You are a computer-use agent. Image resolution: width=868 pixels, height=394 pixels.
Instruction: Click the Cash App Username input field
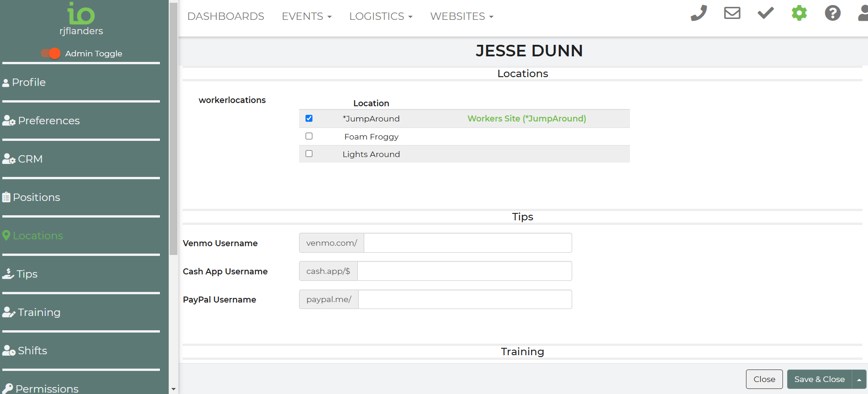point(465,271)
